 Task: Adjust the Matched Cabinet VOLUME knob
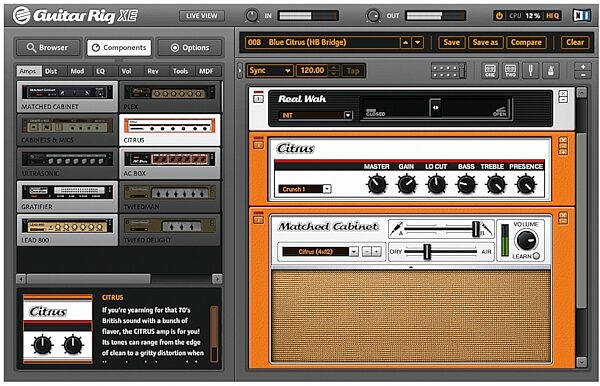pyautogui.click(x=527, y=240)
